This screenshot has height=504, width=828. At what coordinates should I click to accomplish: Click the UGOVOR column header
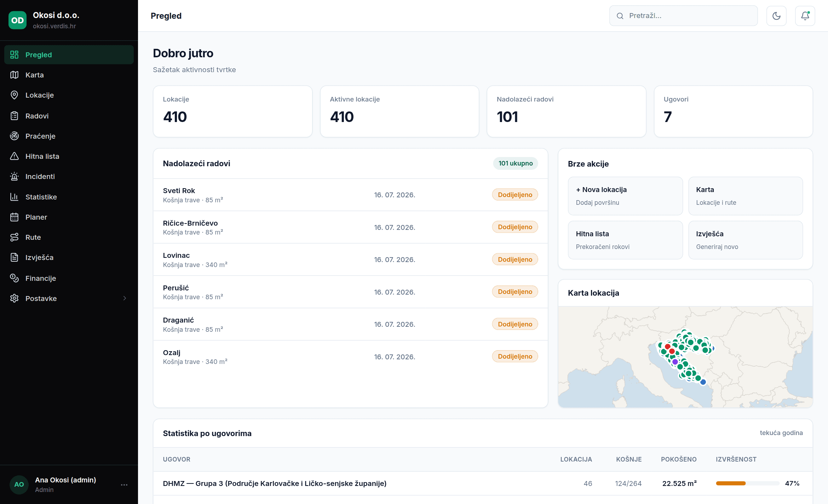coord(177,459)
